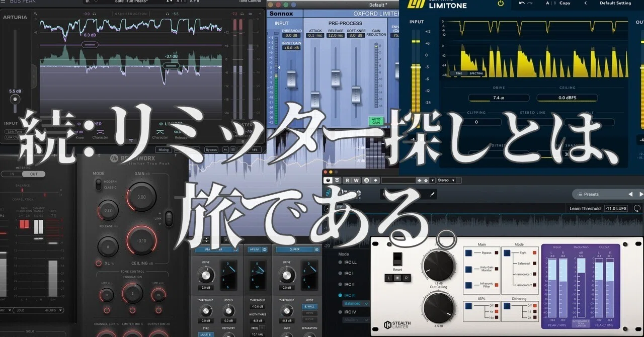Click the B. WALL mode button in clipper
The image size is (644, 337).
point(309,306)
